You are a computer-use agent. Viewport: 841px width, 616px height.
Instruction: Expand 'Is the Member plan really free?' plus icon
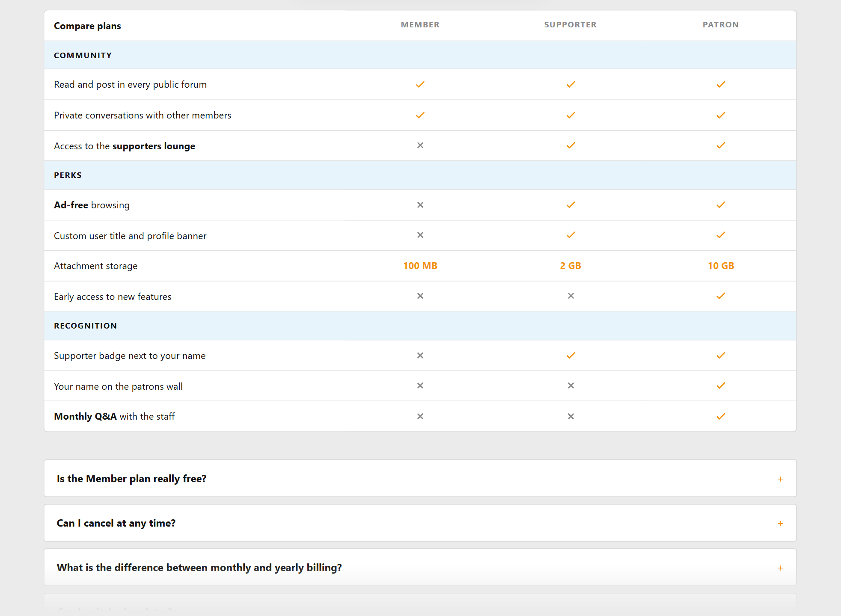(x=780, y=479)
